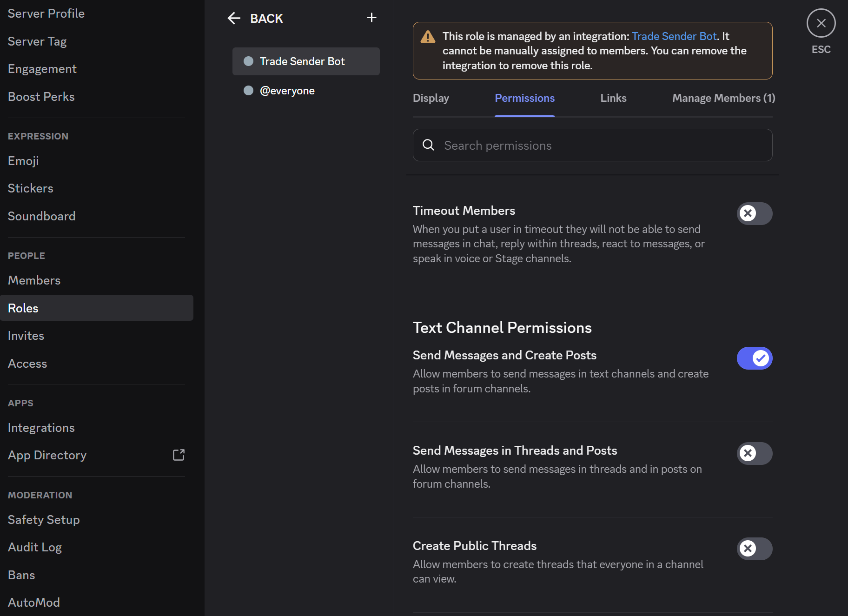The image size is (848, 616).
Task: Select the @everyone role
Action: click(x=288, y=91)
